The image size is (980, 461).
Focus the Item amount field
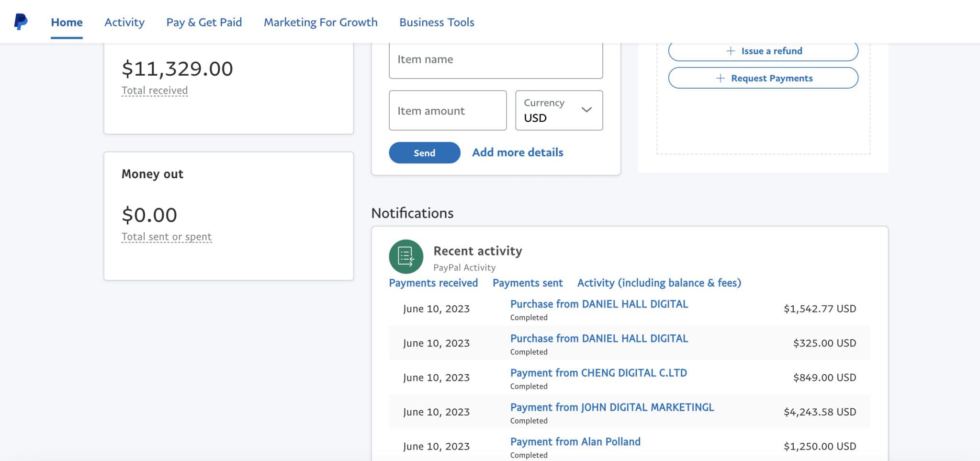coord(447,111)
